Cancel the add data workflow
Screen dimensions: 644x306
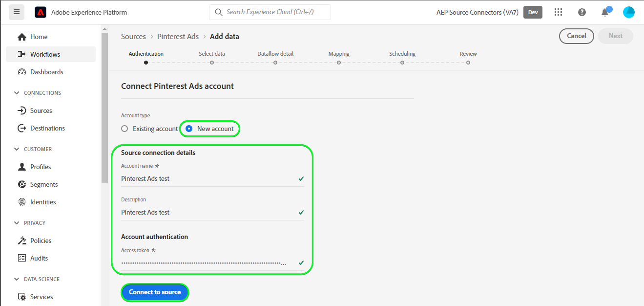(x=576, y=36)
